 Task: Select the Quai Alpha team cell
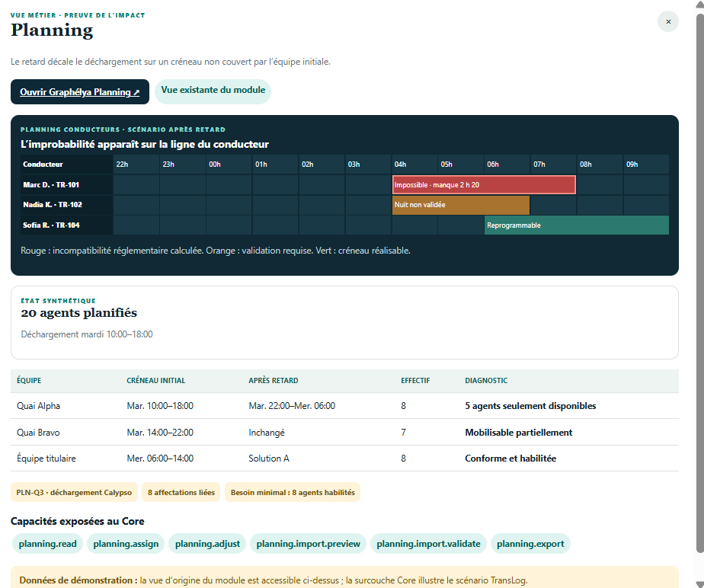38,406
